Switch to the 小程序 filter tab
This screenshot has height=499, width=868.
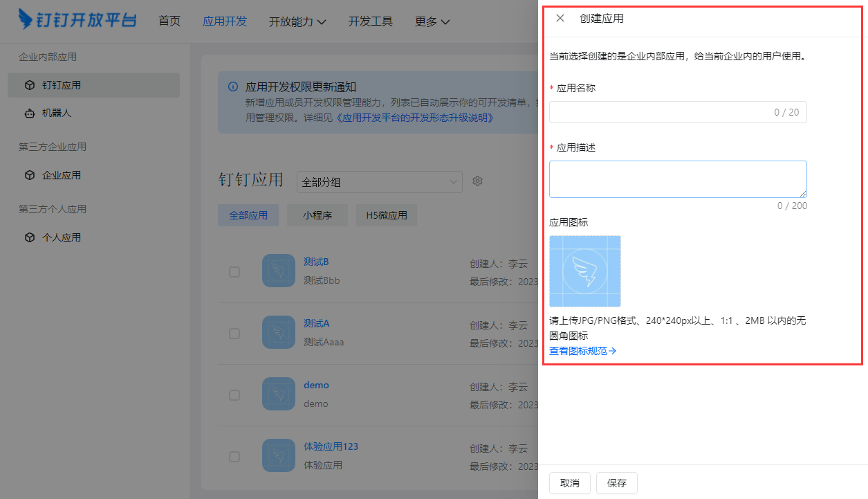pos(317,215)
